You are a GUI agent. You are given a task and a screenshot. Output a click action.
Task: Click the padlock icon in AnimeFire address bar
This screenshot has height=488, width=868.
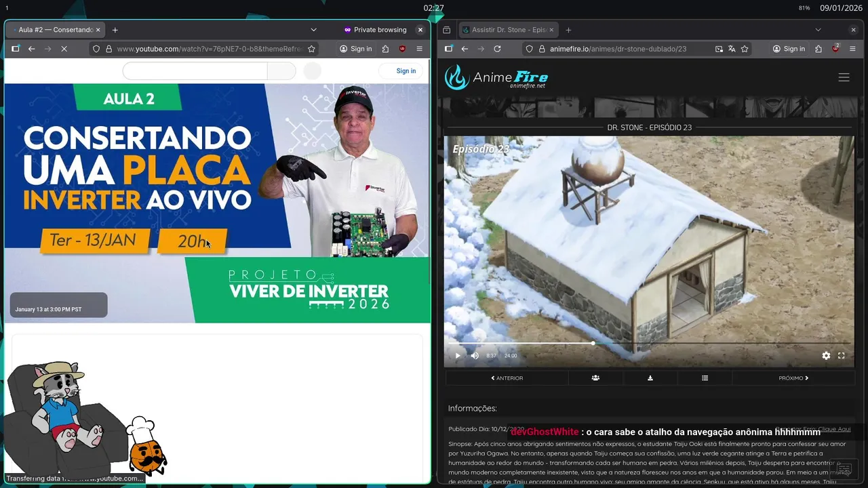coord(542,49)
